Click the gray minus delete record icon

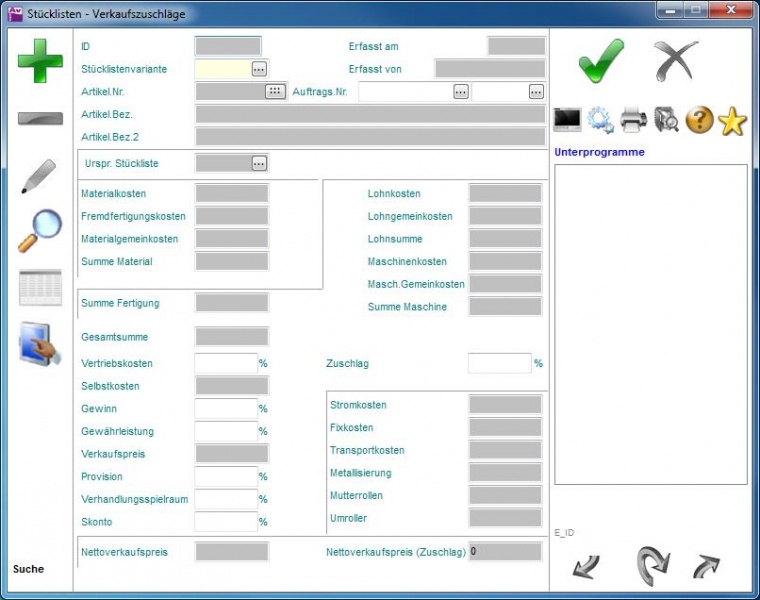(x=40, y=119)
